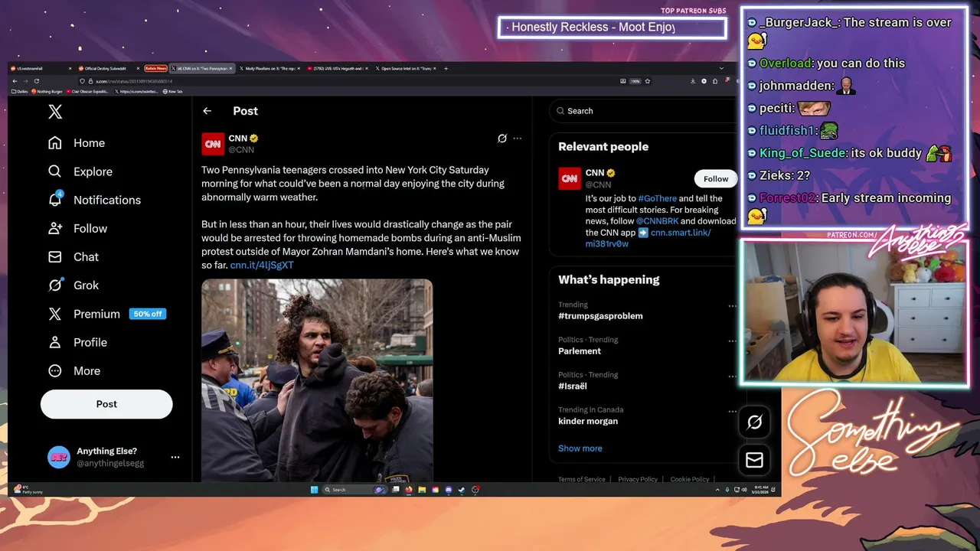Open more options for #trumpsgasproblem trend
Screen dimensions: 980x551
click(732, 306)
